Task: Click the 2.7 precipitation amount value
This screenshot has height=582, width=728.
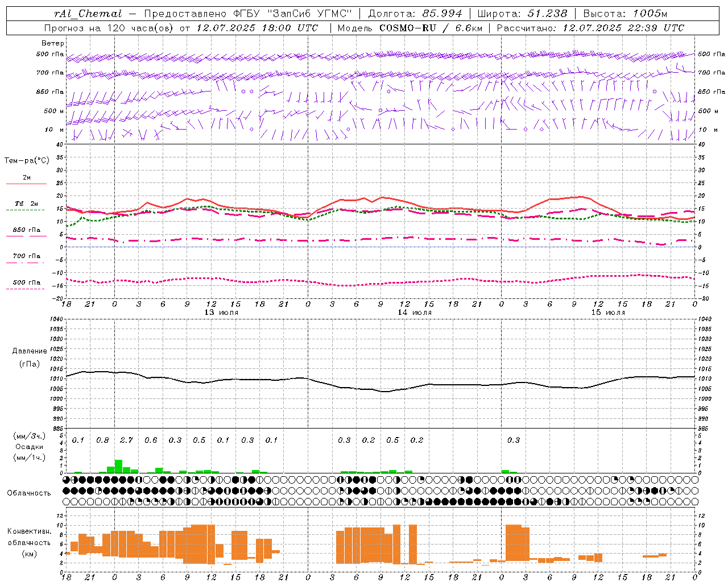Action: point(126,440)
